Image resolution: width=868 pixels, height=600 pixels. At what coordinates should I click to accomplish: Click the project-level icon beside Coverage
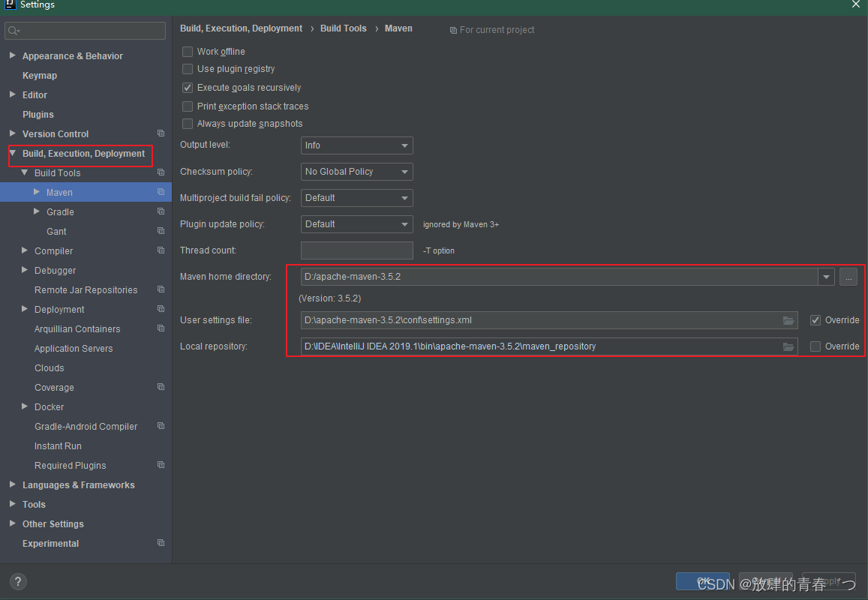[161, 387]
